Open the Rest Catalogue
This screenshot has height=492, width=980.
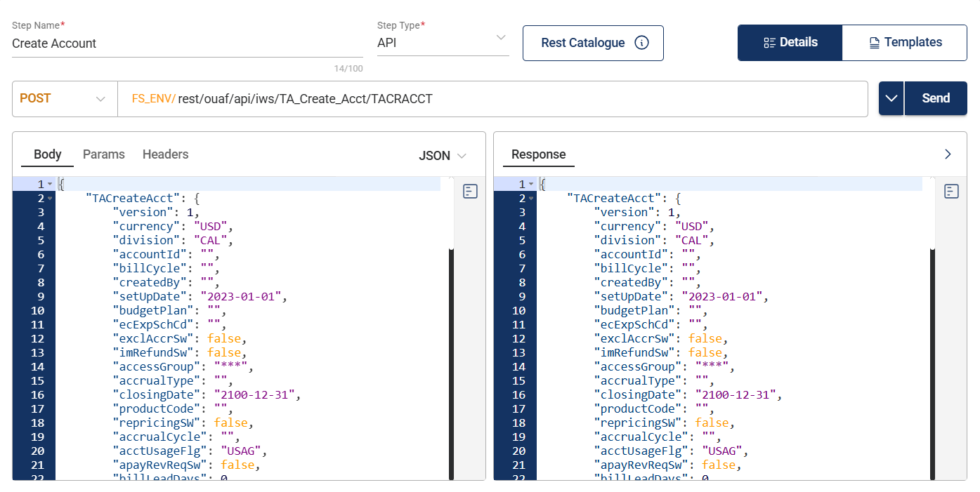tap(582, 43)
